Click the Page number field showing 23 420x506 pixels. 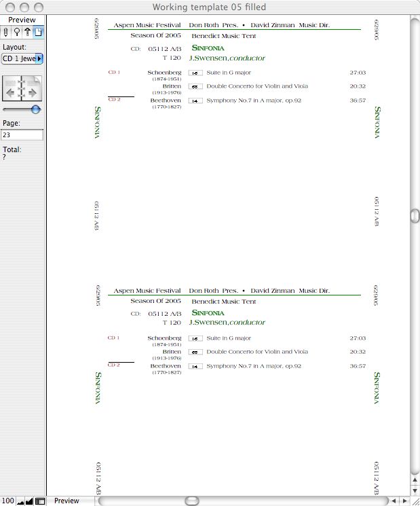click(22, 135)
